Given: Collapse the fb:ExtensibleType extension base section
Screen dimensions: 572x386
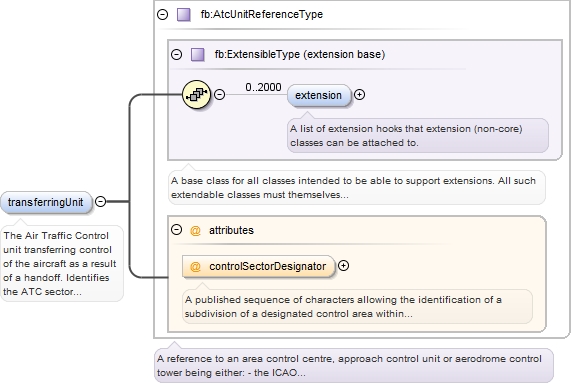Looking at the screenshot, I should pos(177,55).
